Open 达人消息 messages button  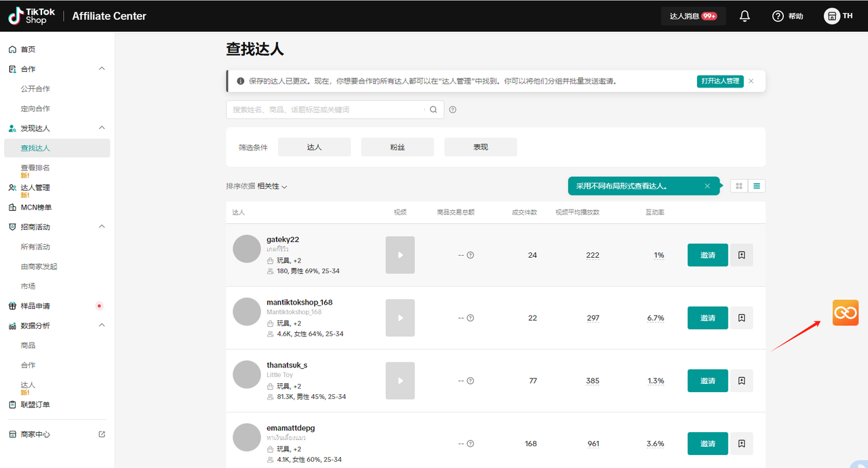[693, 16]
